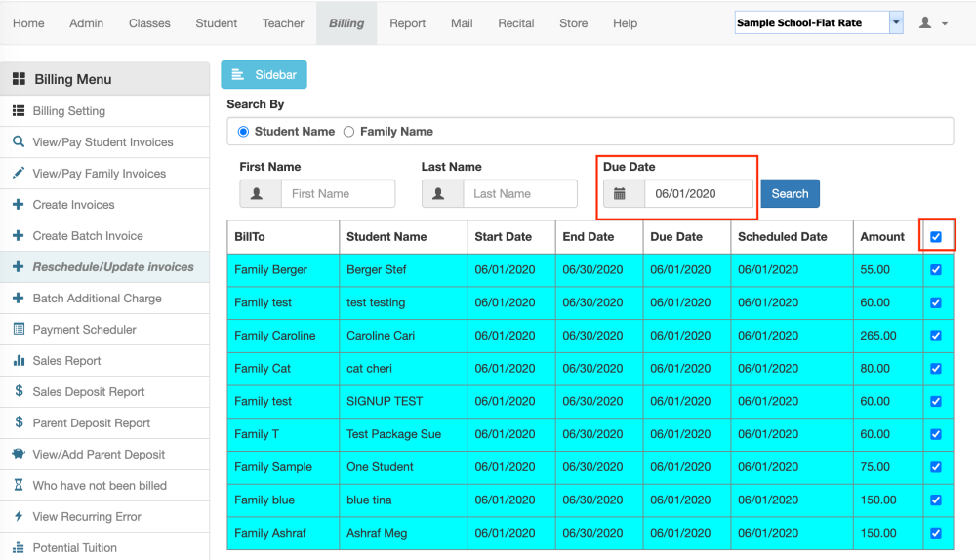
Task: Go to Create Batch Invoice
Action: coord(88,236)
